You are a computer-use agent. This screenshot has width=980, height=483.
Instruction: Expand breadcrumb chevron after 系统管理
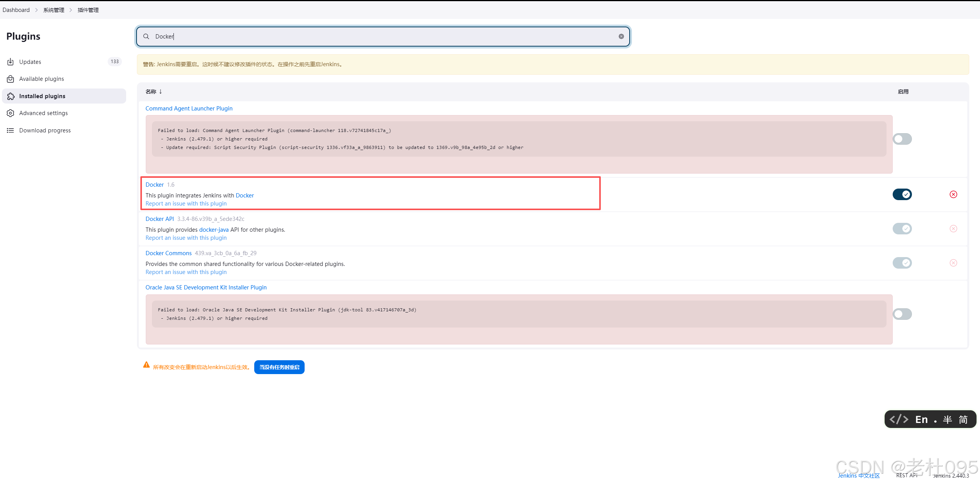click(x=71, y=10)
